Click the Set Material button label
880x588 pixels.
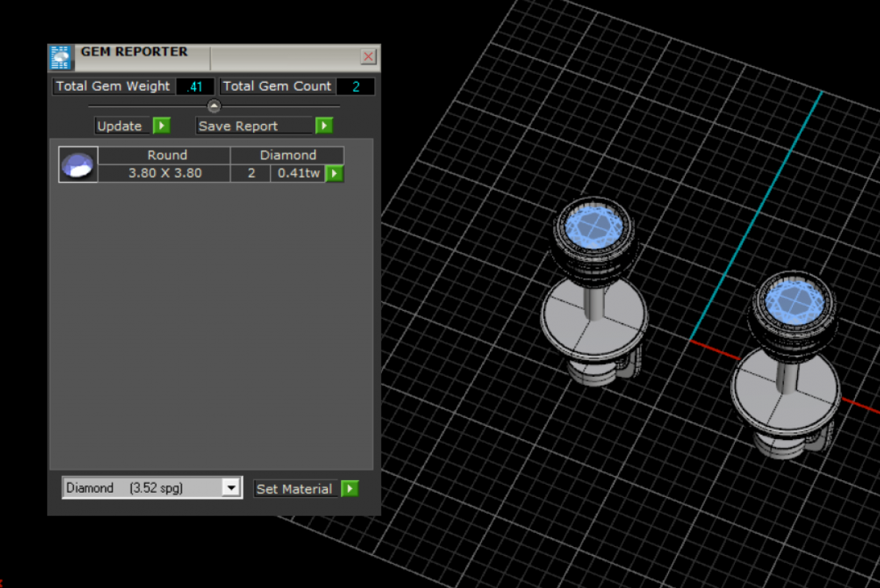pos(295,489)
